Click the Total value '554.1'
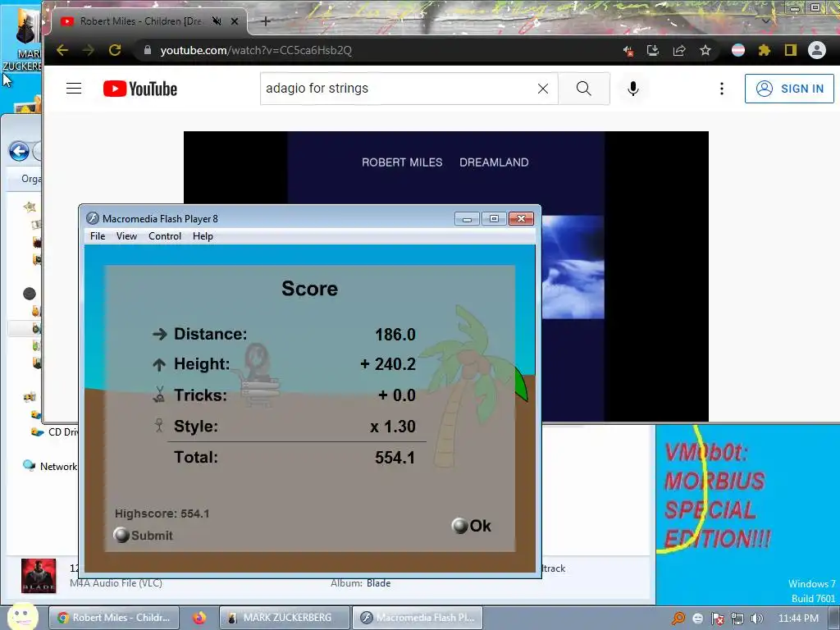Viewport: 840px width, 630px height. pos(395,458)
